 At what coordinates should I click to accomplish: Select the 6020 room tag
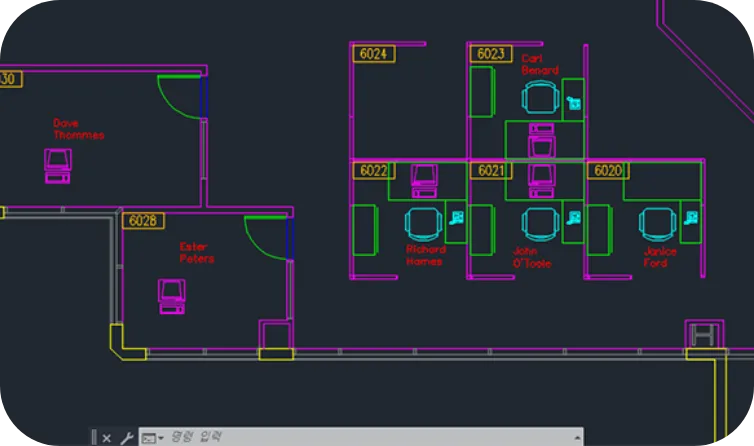608,171
